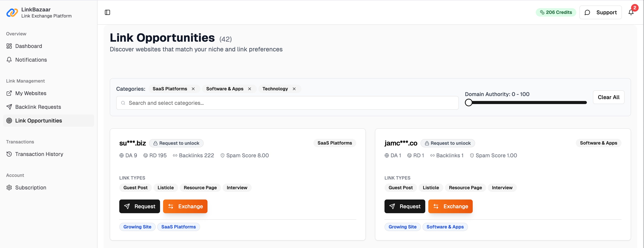Open Transaction History in the sidebar

pyautogui.click(x=39, y=154)
